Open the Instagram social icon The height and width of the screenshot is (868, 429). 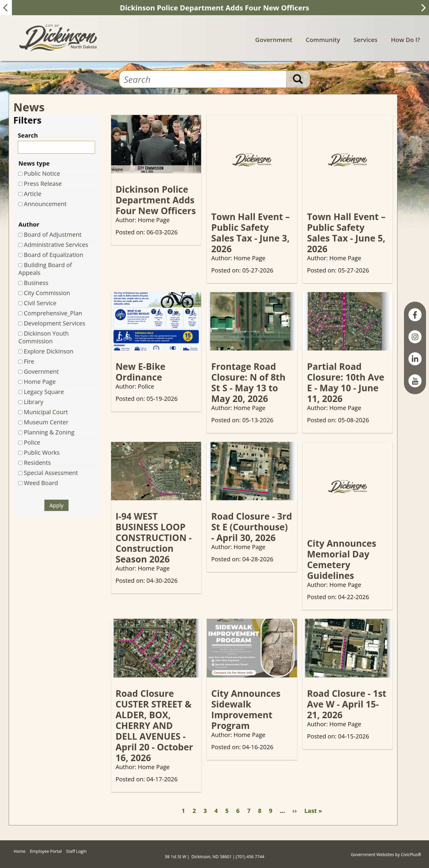(415, 336)
